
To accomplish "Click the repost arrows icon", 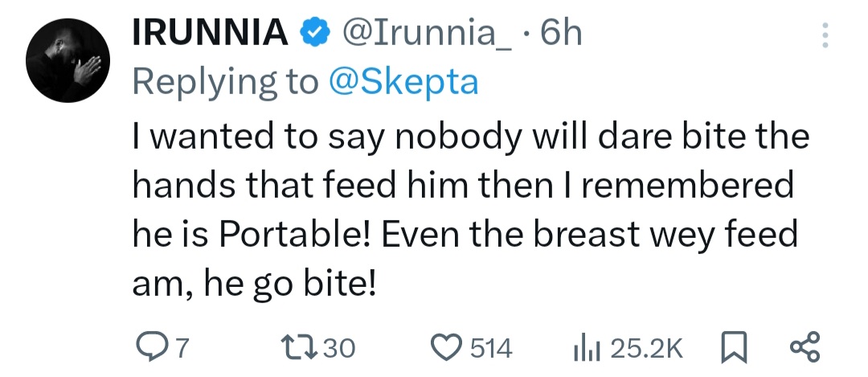I will coord(306,347).
